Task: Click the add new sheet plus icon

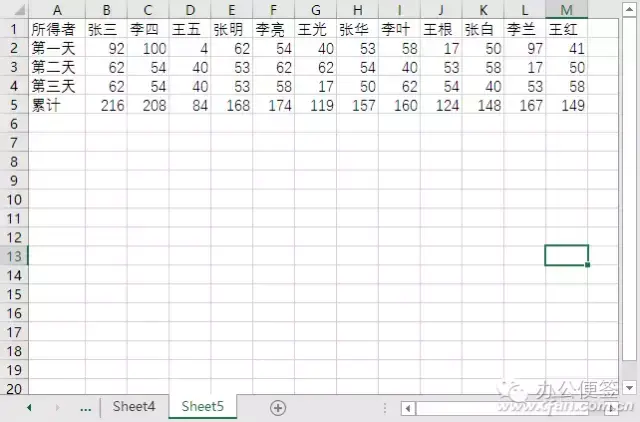Action: click(x=278, y=407)
